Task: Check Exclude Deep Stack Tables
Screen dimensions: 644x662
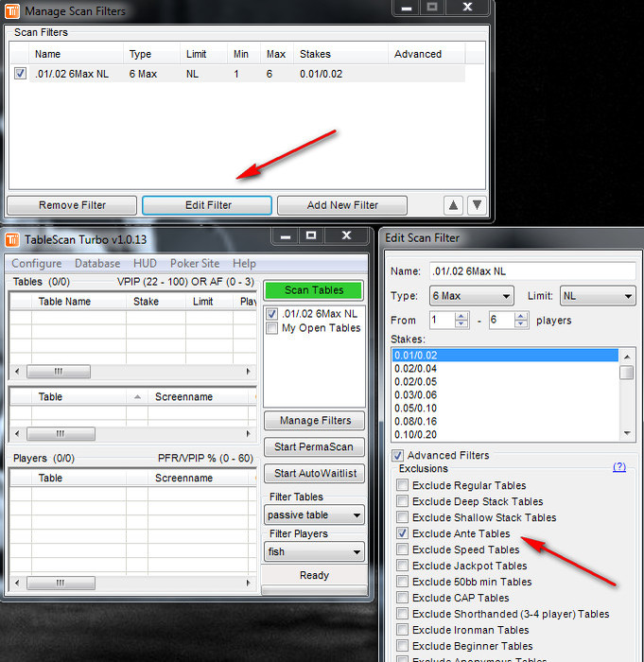Action: (403, 500)
